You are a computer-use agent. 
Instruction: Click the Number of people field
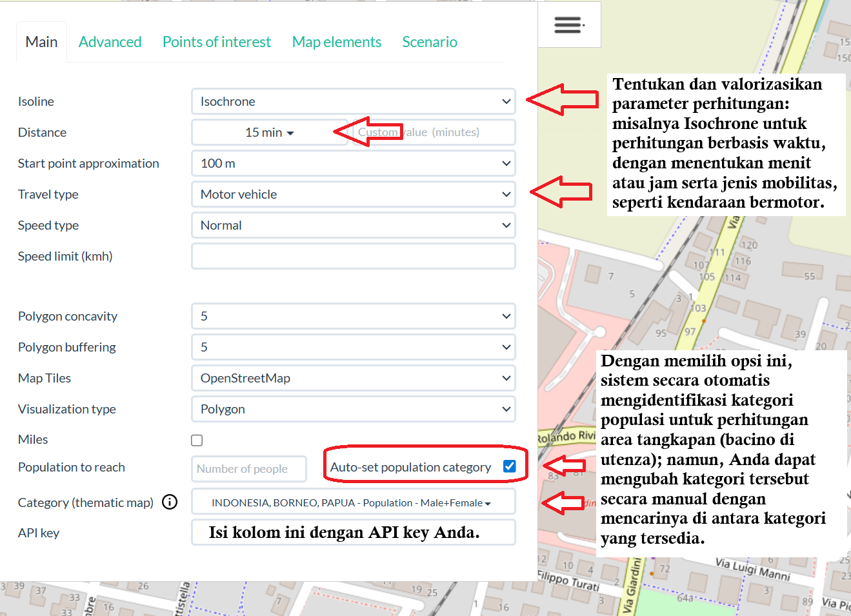[248, 469]
